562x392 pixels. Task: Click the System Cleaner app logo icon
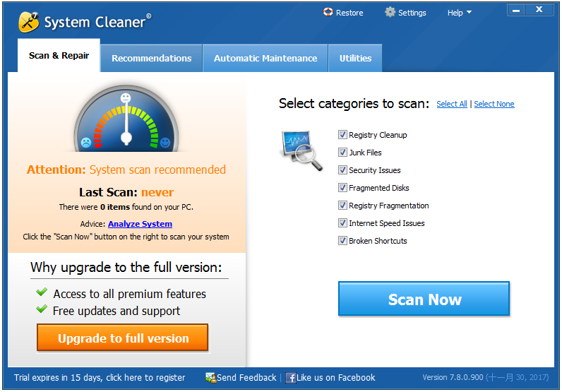(28, 22)
